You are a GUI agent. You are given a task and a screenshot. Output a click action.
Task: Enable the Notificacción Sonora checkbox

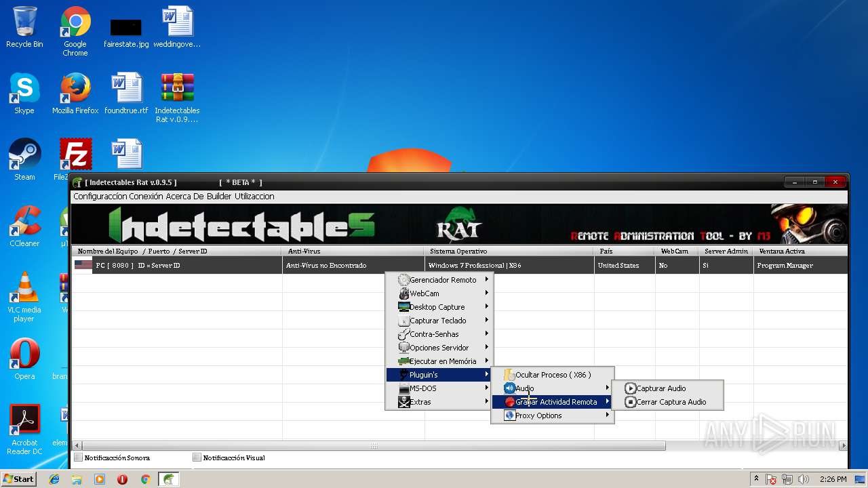click(x=79, y=457)
